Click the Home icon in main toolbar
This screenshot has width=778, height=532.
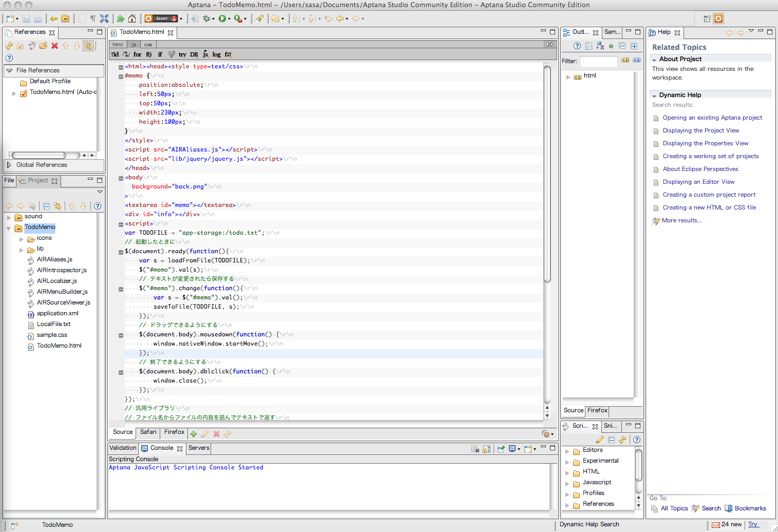[132, 18]
